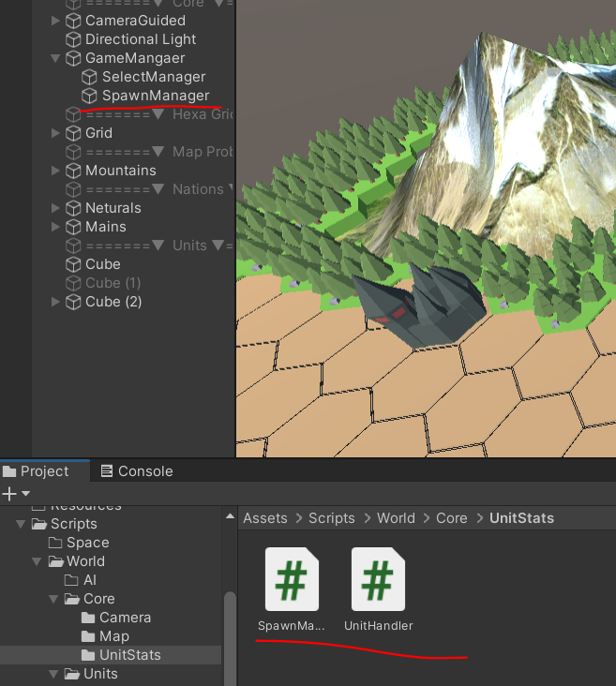Select the AI folder name in Project tree
The image size is (616, 686).
pyautogui.click(x=90, y=580)
